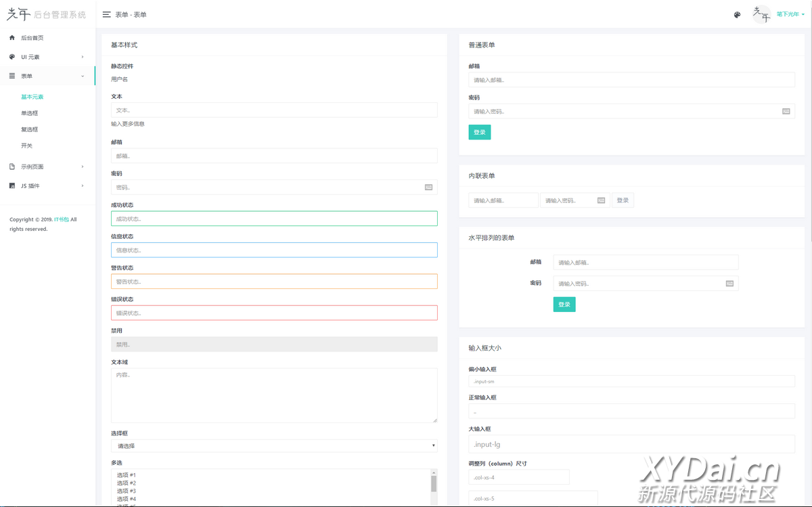
Task: Open the 请选择 select dropdown
Action: [274, 446]
